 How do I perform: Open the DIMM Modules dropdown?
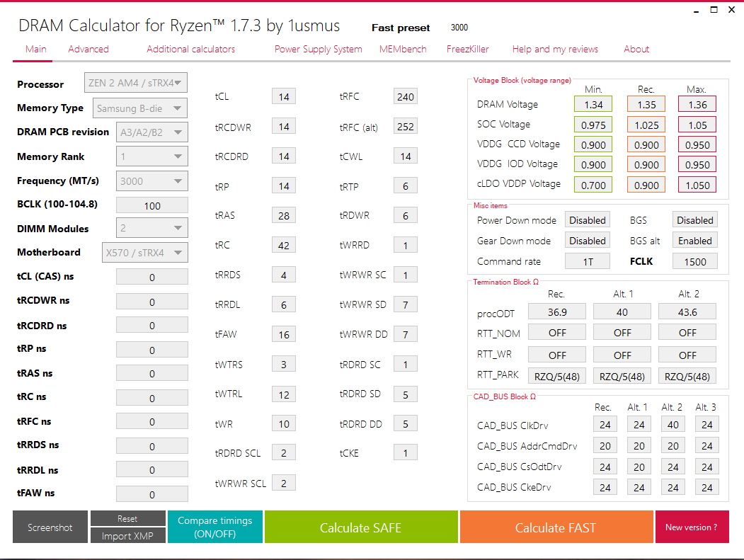151,228
